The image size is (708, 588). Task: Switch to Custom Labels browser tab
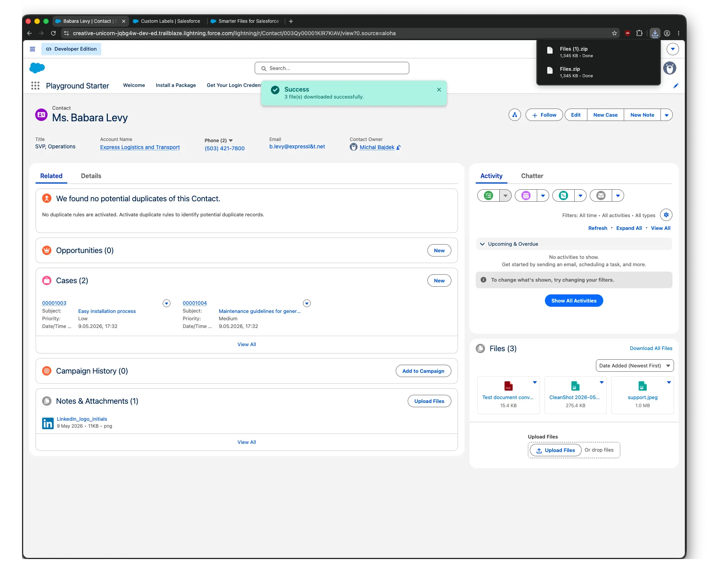(x=167, y=21)
